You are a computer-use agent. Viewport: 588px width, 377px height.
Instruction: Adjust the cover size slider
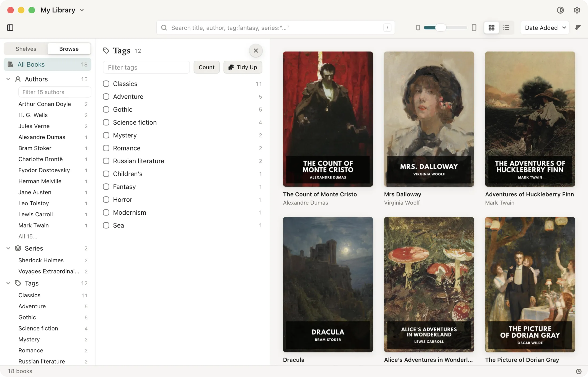click(x=445, y=28)
